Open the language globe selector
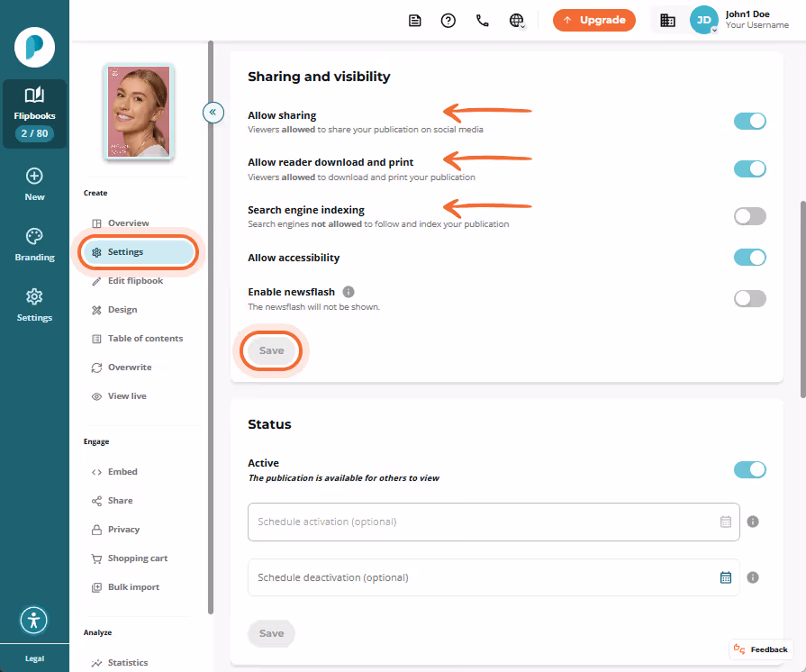Image resolution: width=806 pixels, height=672 pixels. click(x=517, y=21)
